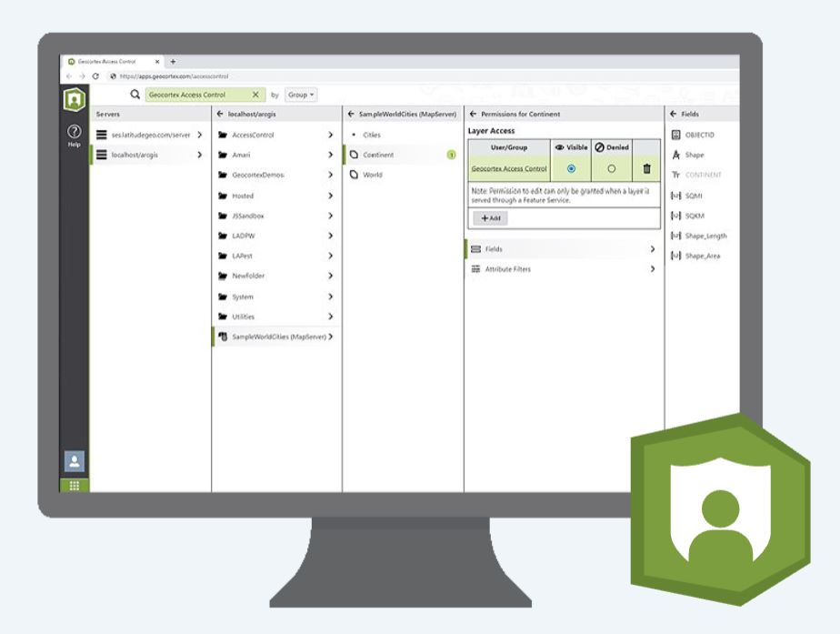
Task: Reload the browser page
Action: [95, 76]
